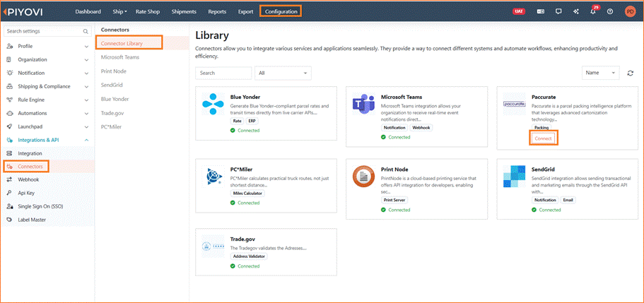Open the notifications bell icon
Image resolution: width=644 pixels, height=303 pixels.
click(592, 12)
